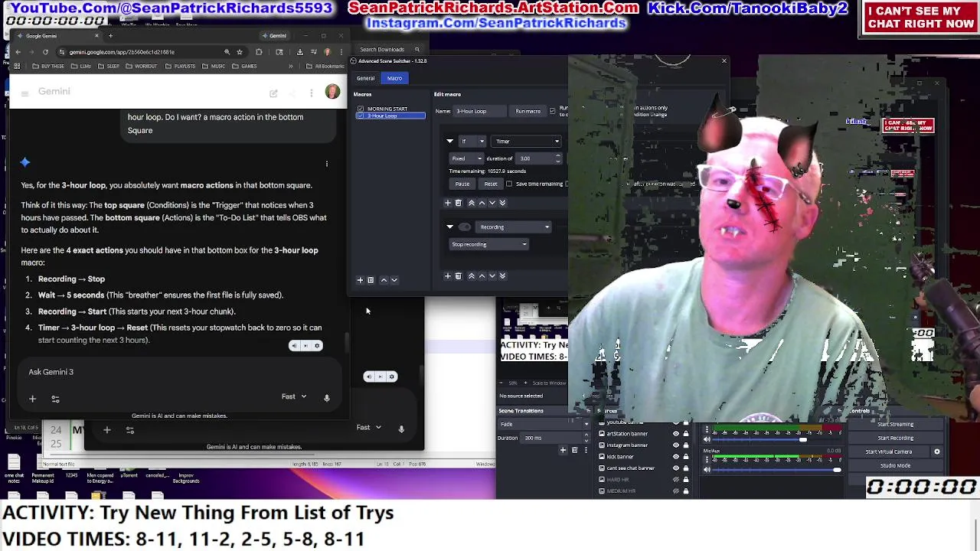Image resolution: width=980 pixels, height=551 pixels.
Task: Hide artStation banner source eye
Action: [x=675, y=434]
